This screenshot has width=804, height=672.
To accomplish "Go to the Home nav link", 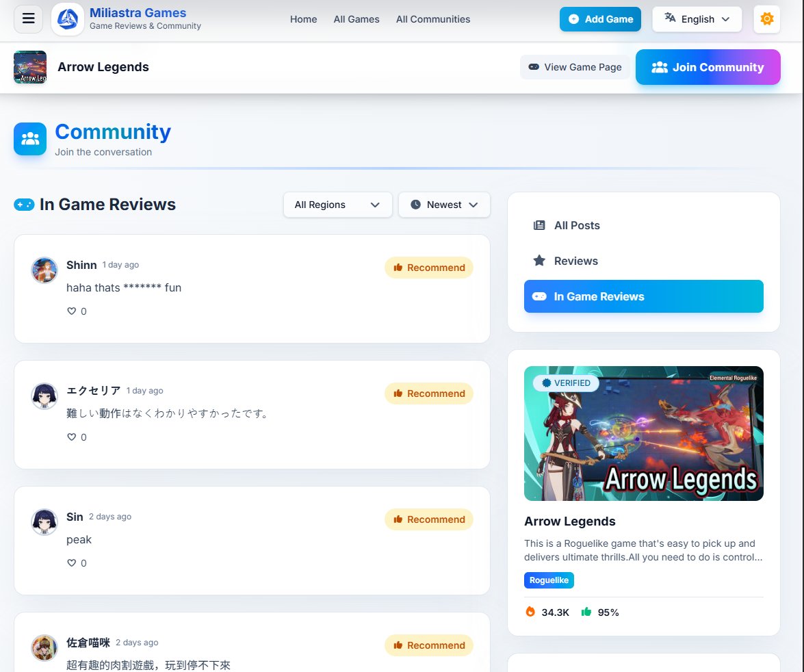I will tap(304, 19).
